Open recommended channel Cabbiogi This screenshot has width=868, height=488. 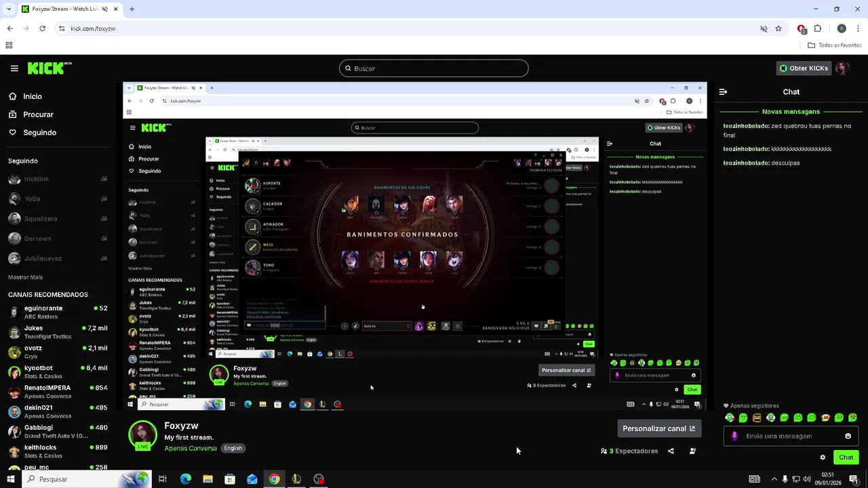click(x=58, y=431)
